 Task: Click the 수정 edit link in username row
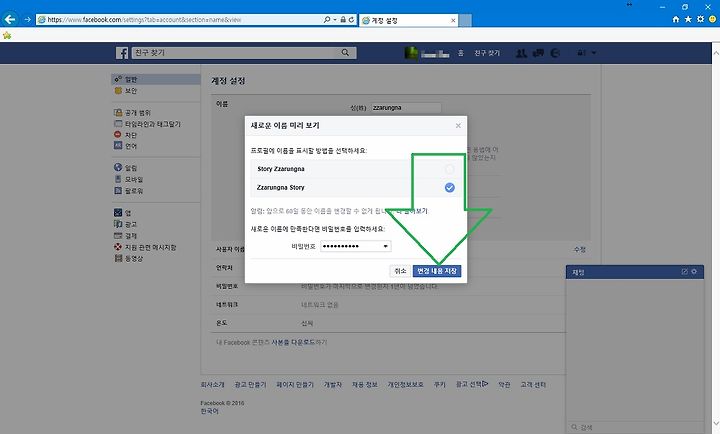pyautogui.click(x=579, y=249)
